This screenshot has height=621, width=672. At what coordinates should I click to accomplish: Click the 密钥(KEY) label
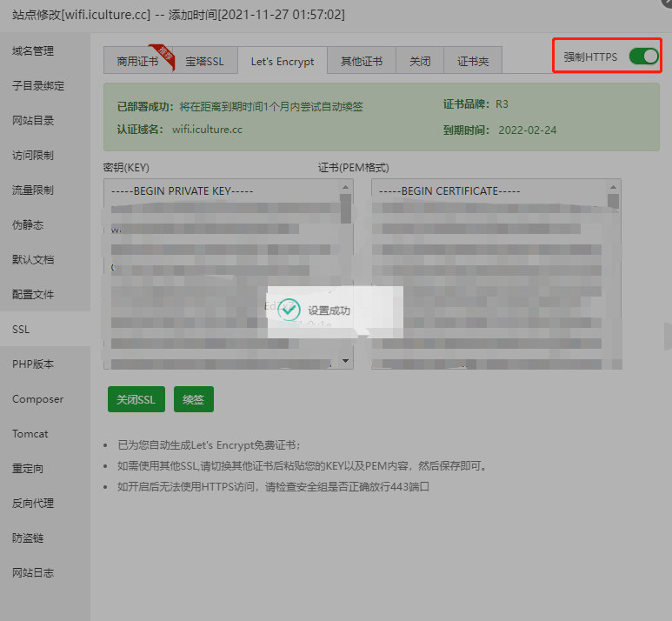tap(126, 167)
